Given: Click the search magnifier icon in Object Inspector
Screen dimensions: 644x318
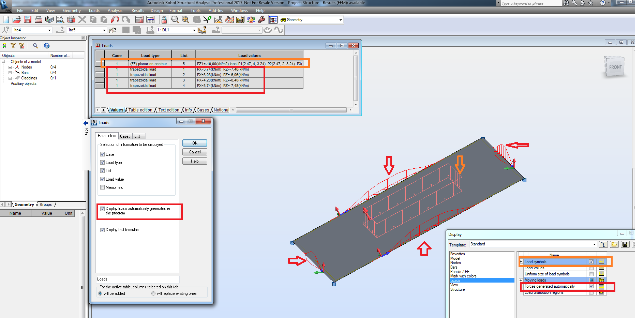Looking at the screenshot, I should [35, 45].
